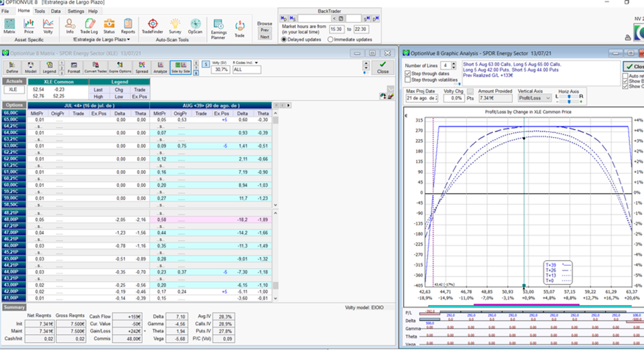
Task: Open the Trade icon in the ribbon
Action: click(240, 28)
